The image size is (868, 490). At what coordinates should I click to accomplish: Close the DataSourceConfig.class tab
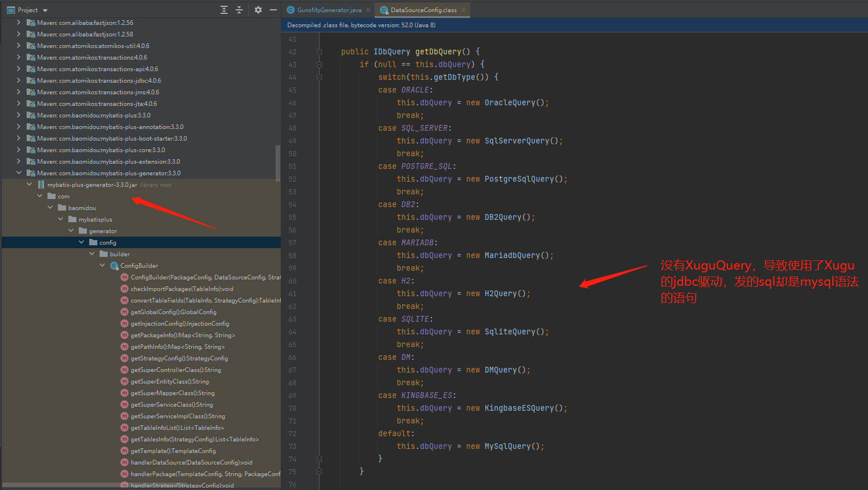pos(463,10)
